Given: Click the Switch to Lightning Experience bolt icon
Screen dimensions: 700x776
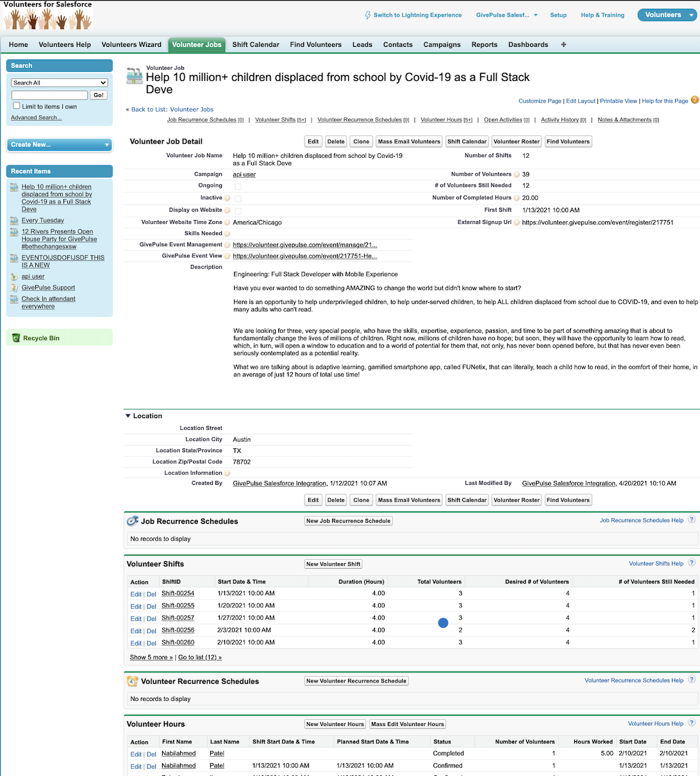Looking at the screenshot, I should pos(368,15).
